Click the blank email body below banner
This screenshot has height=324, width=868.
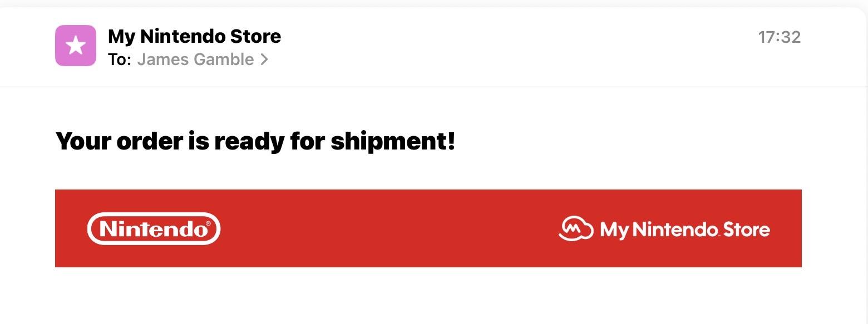(428, 295)
